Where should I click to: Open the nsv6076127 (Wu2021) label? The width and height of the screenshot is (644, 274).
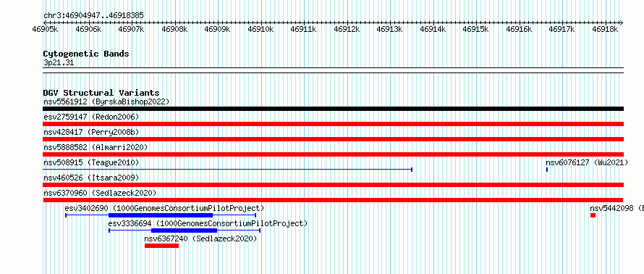click(x=587, y=162)
